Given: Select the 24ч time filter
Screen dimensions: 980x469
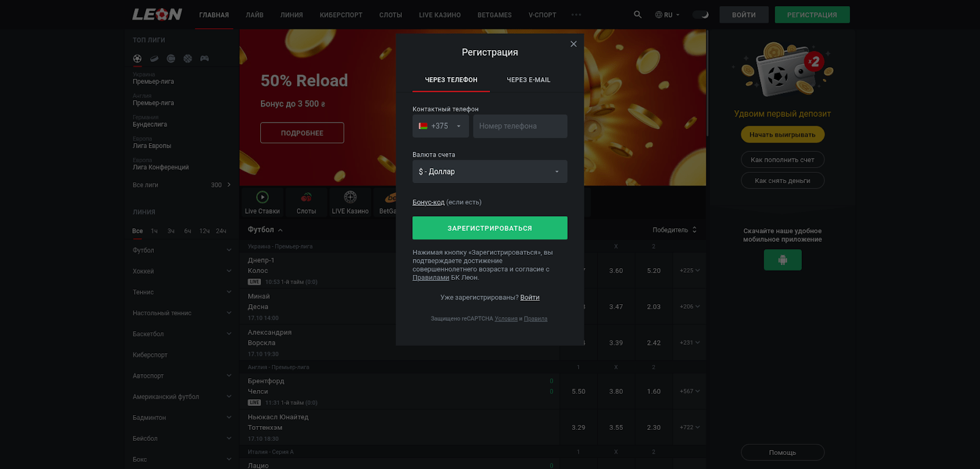Looking at the screenshot, I should [221, 231].
